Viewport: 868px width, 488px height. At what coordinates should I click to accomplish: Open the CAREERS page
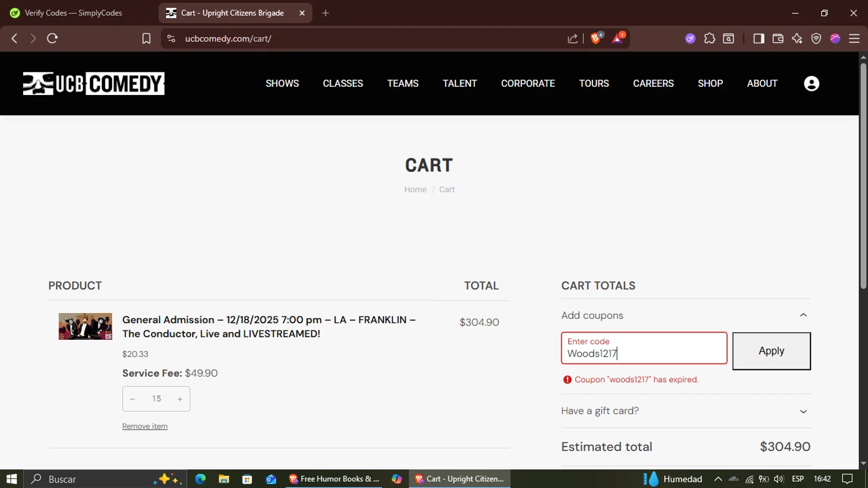point(653,83)
